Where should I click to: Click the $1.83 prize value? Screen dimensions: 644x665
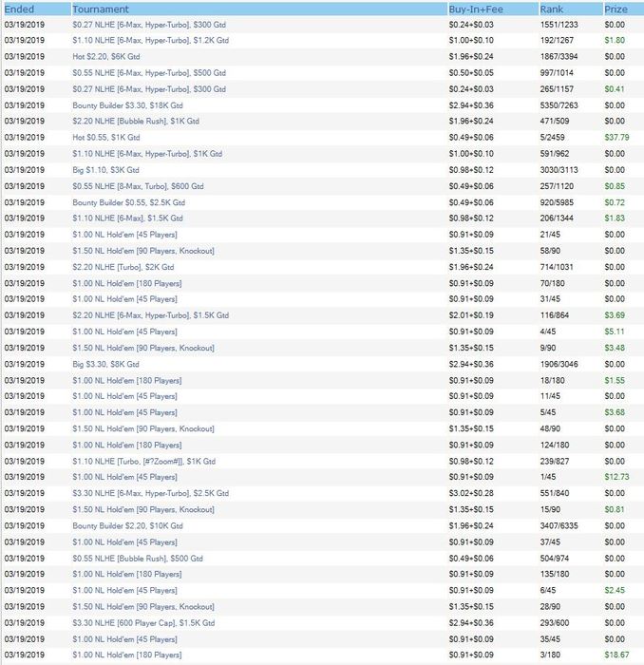click(615, 218)
